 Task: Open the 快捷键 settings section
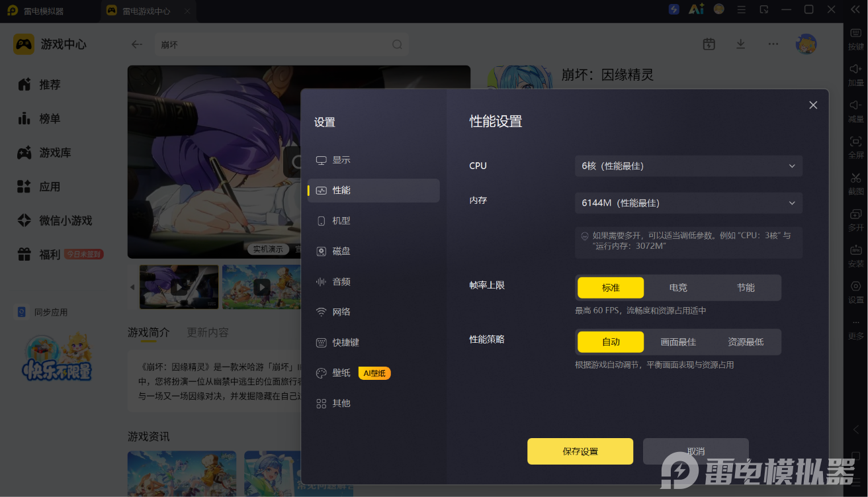(374, 343)
